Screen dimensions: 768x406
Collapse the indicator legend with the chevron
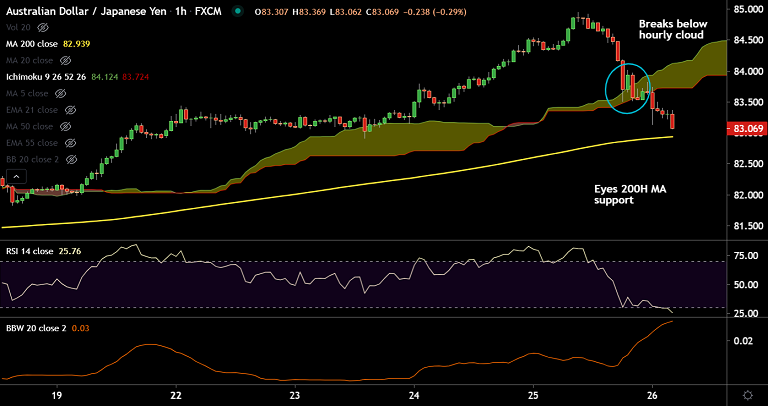(x=16, y=177)
